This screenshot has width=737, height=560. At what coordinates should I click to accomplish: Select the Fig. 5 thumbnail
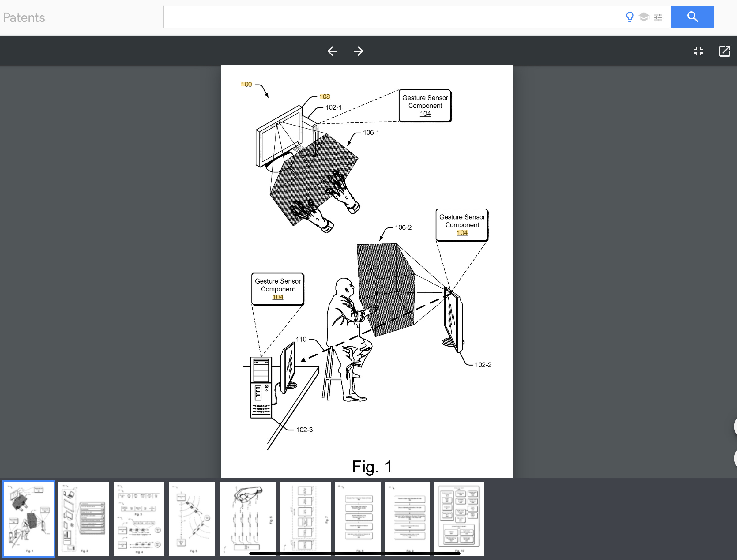[192, 518]
